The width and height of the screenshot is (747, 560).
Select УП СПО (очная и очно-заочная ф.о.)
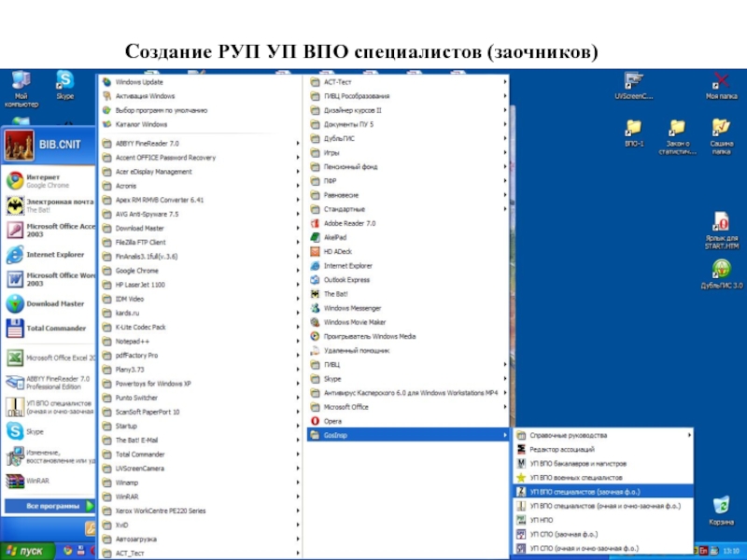(x=603, y=548)
